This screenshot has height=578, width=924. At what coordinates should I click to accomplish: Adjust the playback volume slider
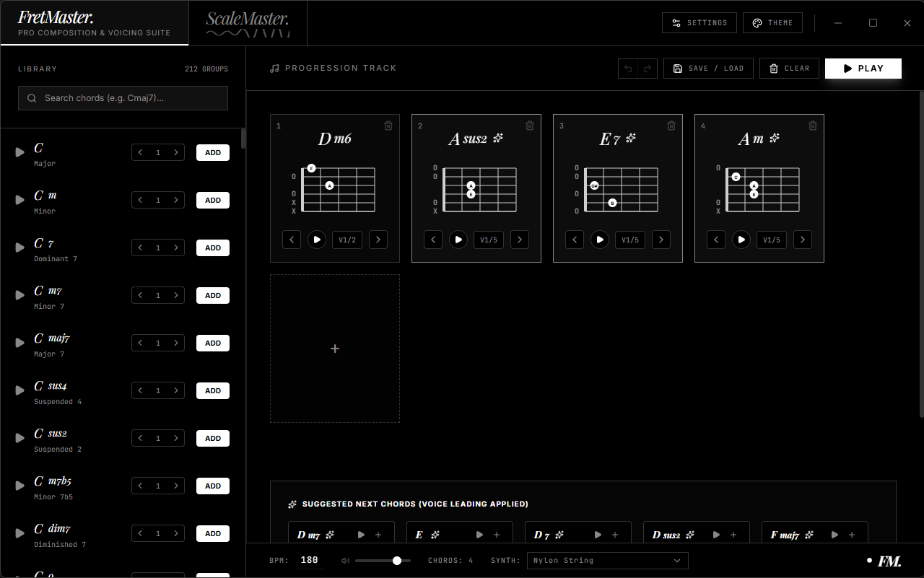(x=396, y=560)
